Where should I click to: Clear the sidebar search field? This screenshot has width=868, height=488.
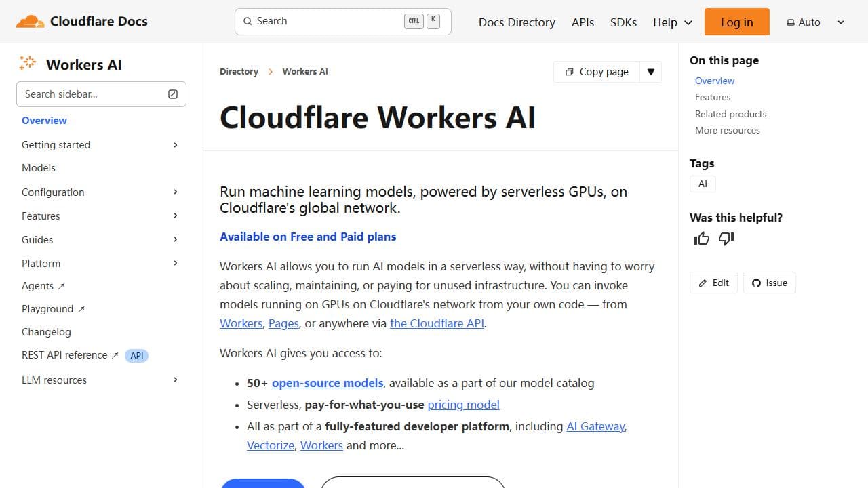point(174,94)
